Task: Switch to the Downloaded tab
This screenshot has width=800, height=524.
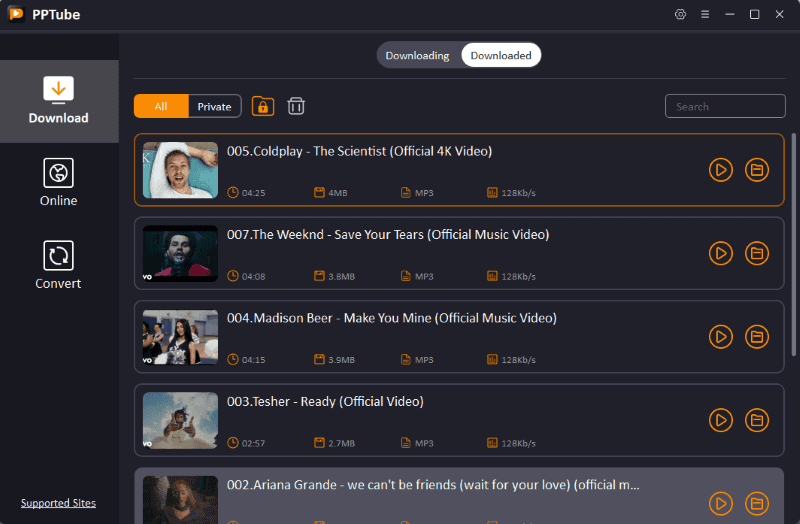Action: (501, 55)
